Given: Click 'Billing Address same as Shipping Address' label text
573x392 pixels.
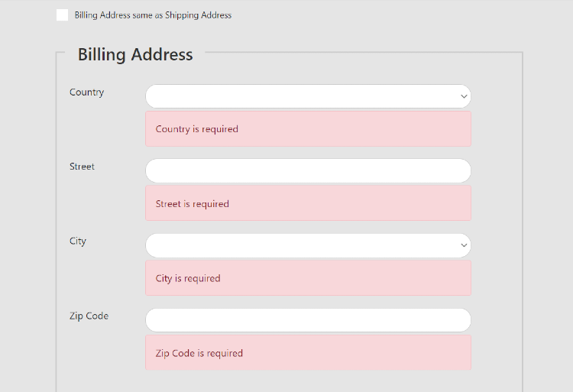Looking at the screenshot, I should click(153, 15).
